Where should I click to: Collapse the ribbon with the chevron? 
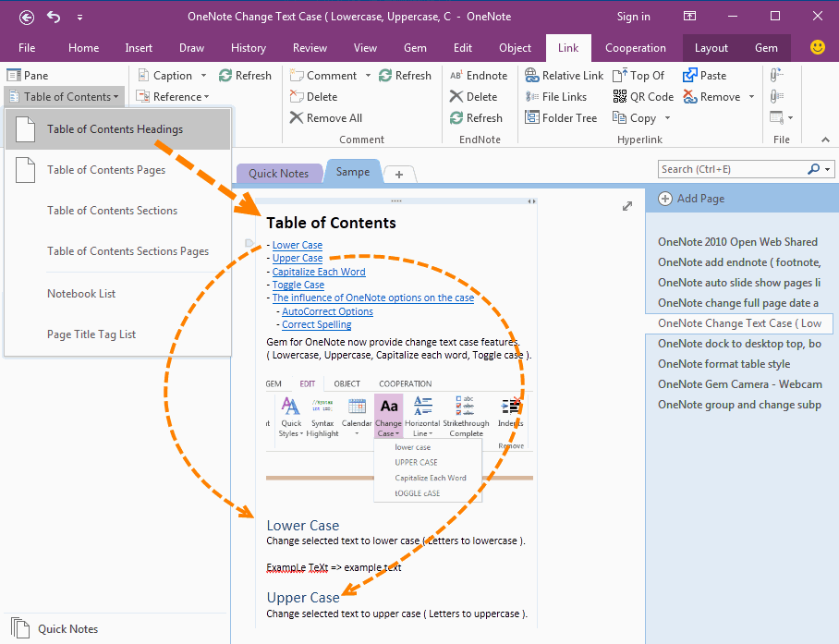(x=826, y=140)
